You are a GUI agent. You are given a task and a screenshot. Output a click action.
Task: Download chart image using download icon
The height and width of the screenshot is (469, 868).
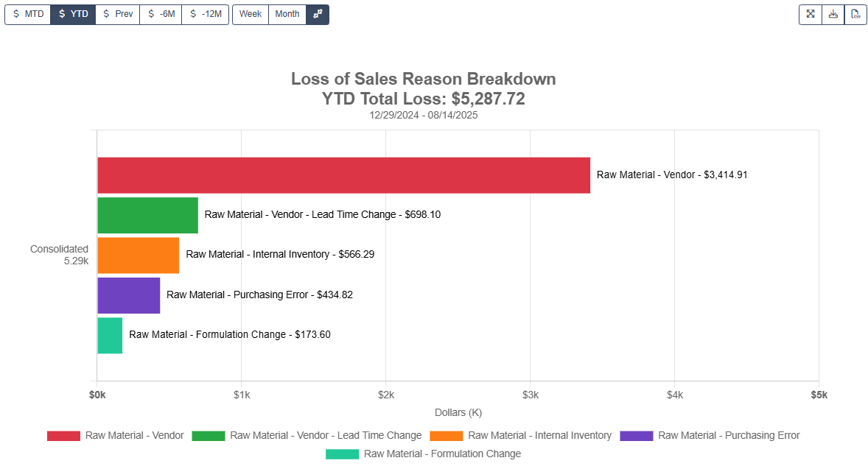pyautogui.click(x=833, y=14)
